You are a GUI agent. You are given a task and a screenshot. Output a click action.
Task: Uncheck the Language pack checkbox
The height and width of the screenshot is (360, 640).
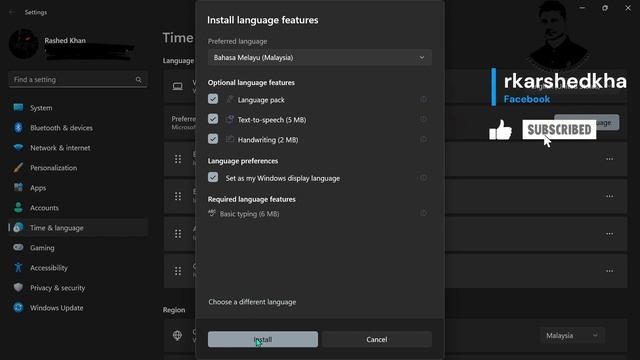pyautogui.click(x=213, y=99)
